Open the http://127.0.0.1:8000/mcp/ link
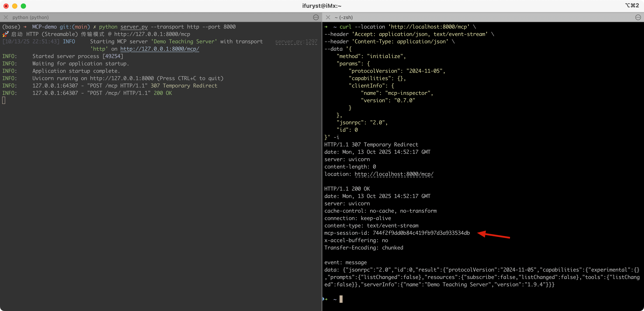Viewport: 644px width, 311px height. [x=160, y=49]
